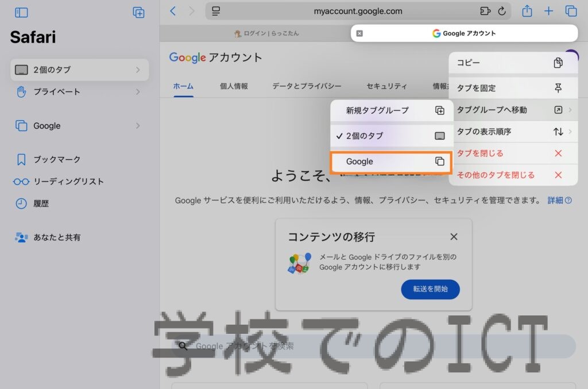Expand the Google tab group chevron in sidebar
This screenshot has width=588, height=389.
click(138, 126)
